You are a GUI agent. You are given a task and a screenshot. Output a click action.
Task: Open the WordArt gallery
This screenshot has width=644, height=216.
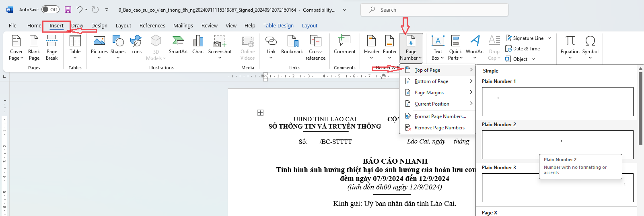point(475,48)
